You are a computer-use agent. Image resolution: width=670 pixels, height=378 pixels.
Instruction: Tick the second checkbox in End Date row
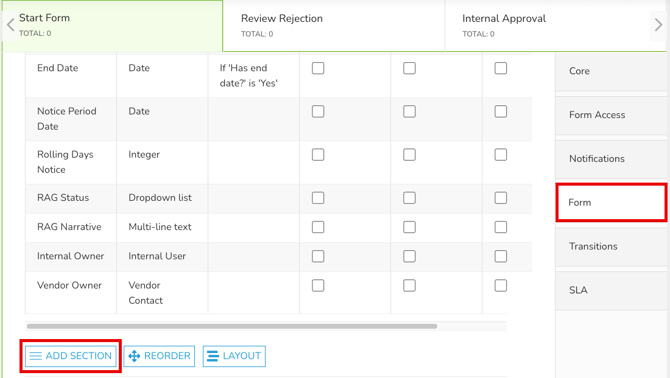pos(409,68)
